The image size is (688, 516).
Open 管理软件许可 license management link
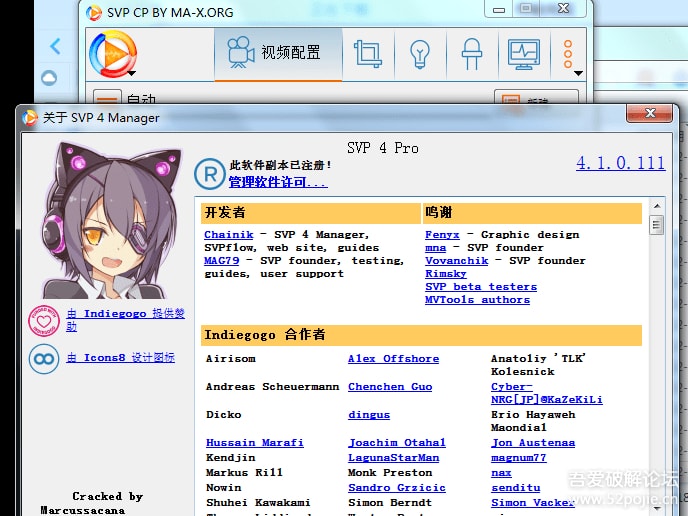(x=278, y=182)
